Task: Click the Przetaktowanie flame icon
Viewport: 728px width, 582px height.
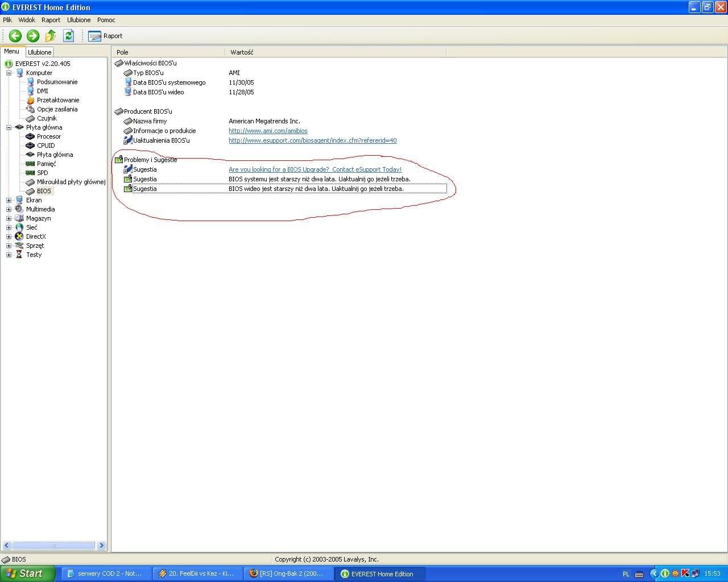Action: [30, 100]
